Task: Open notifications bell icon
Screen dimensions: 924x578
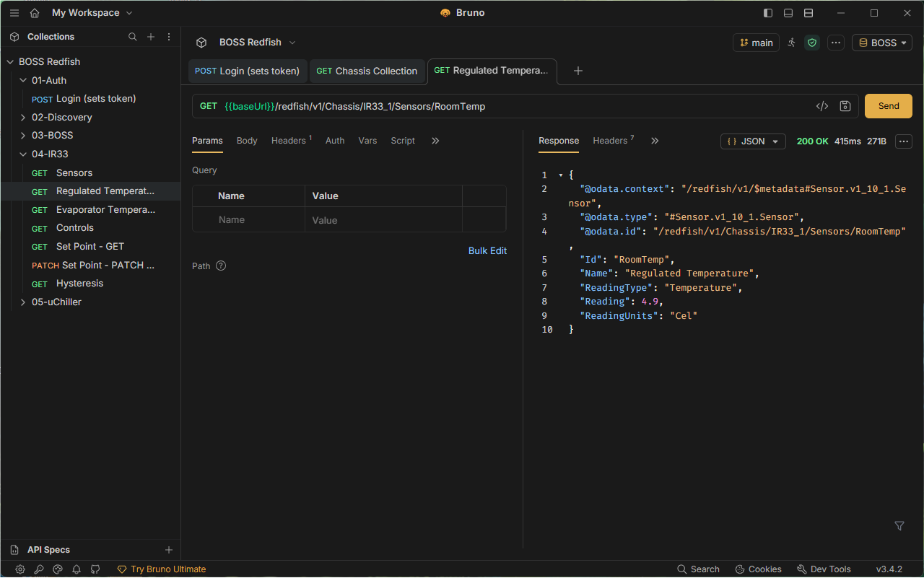Action: point(77,569)
